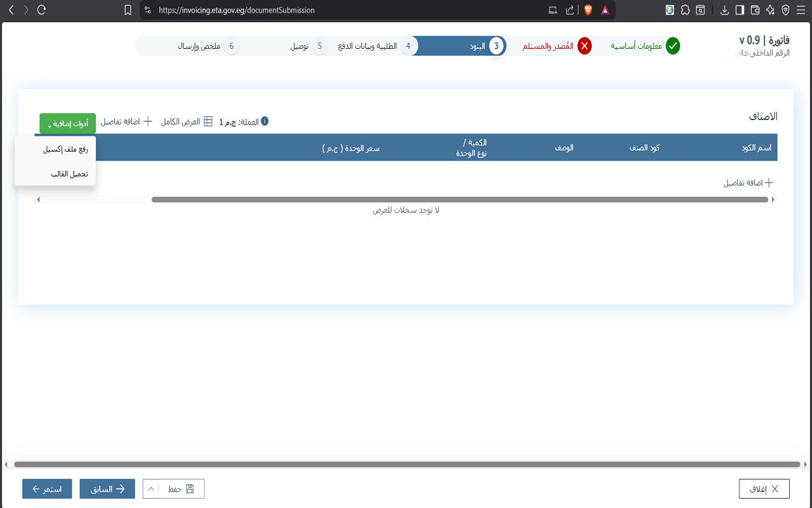This screenshot has height=508, width=812.
Task: Click the browser forward arrow
Action: 26,10
